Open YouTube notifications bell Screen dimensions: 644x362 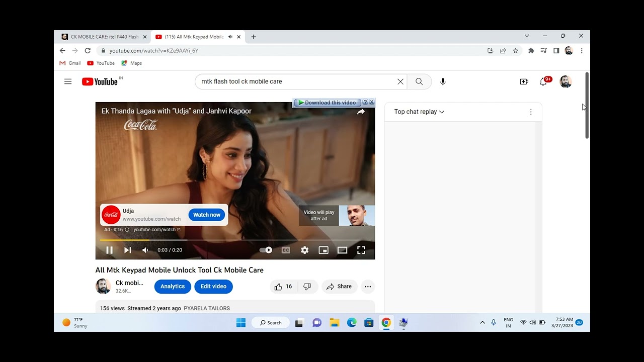coord(543,81)
